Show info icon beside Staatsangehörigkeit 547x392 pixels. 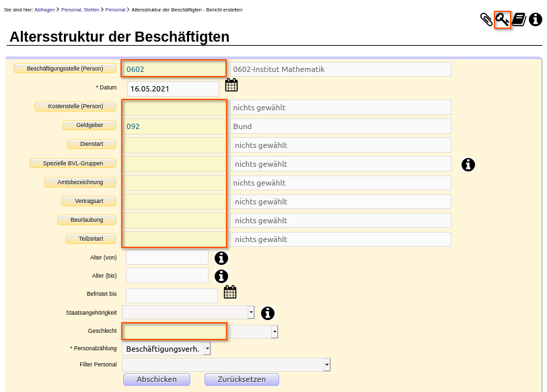[x=268, y=313]
